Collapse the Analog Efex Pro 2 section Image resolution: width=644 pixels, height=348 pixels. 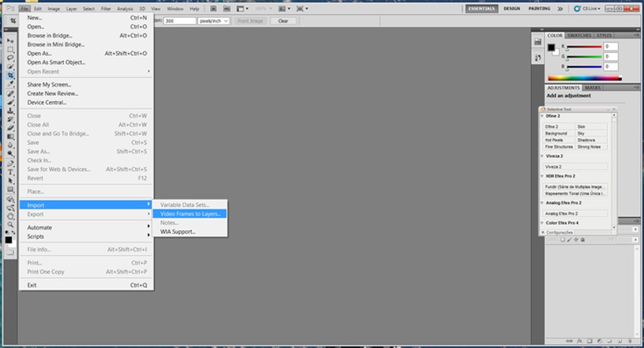542,203
